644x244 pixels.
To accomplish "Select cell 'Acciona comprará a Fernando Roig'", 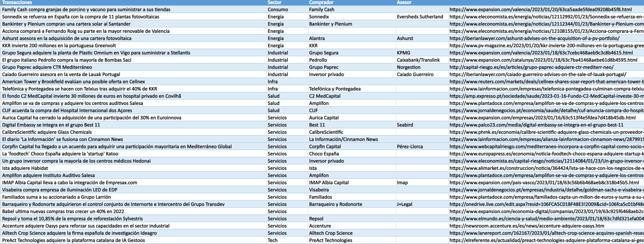I will tap(133, 31).
